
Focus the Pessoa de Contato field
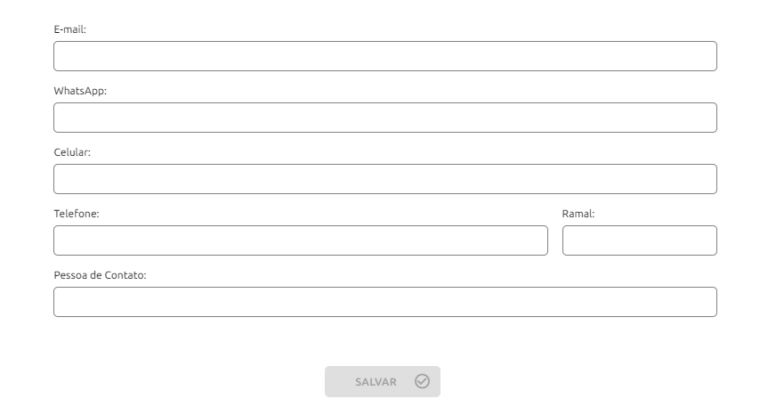point(385,302)
